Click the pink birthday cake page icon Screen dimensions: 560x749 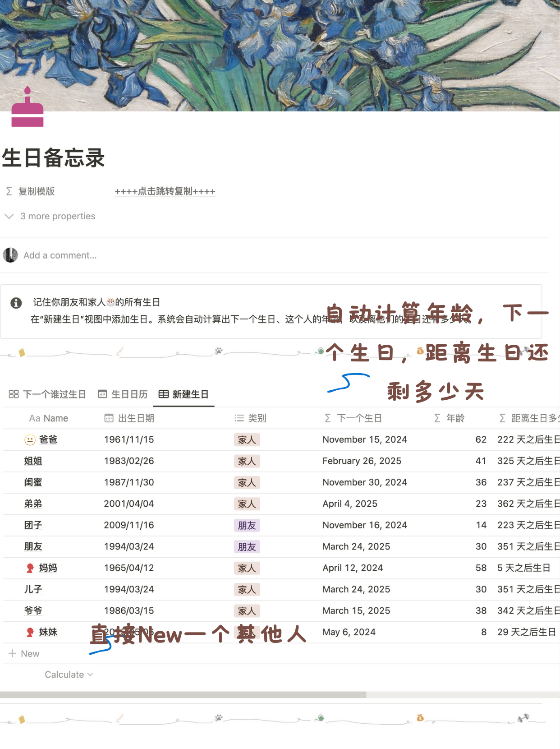click(x=27, y=108)
